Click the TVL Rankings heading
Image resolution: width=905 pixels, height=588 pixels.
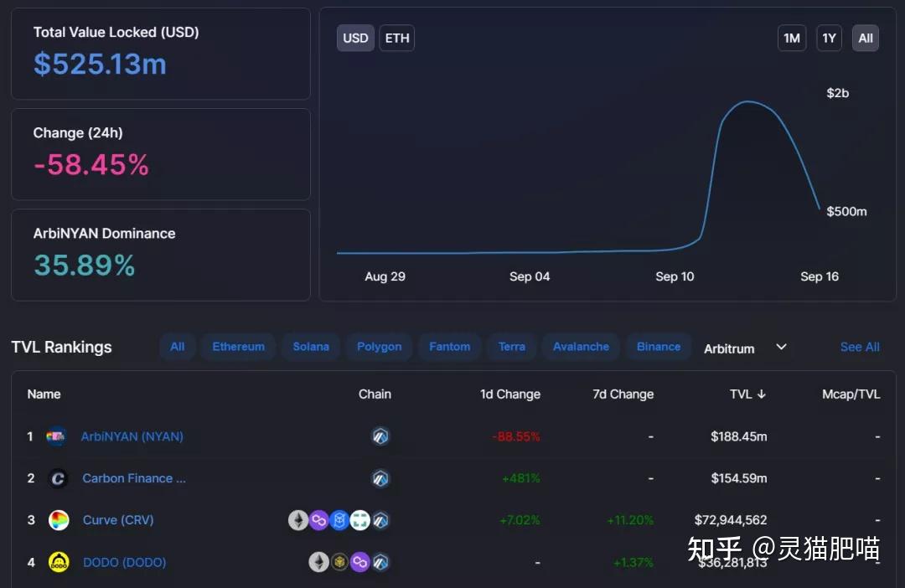(61, 348)
